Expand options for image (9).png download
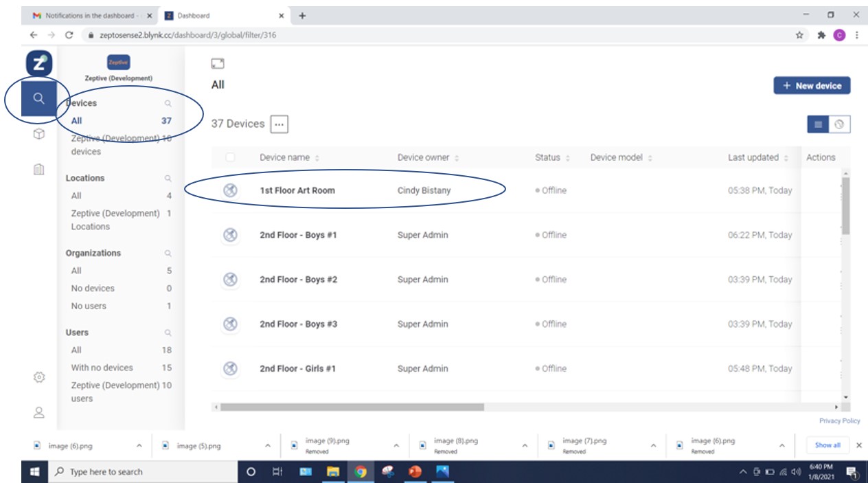This screenshot has width=868, height=483. 396,445
